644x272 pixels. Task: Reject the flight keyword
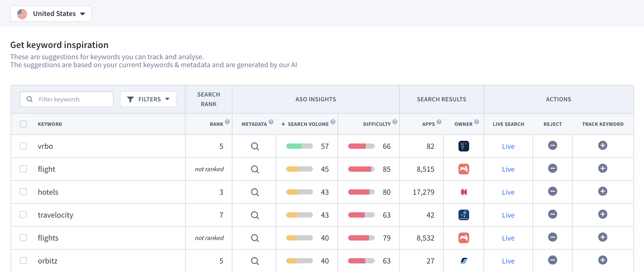pyautogui.click(x=553, y=168)
